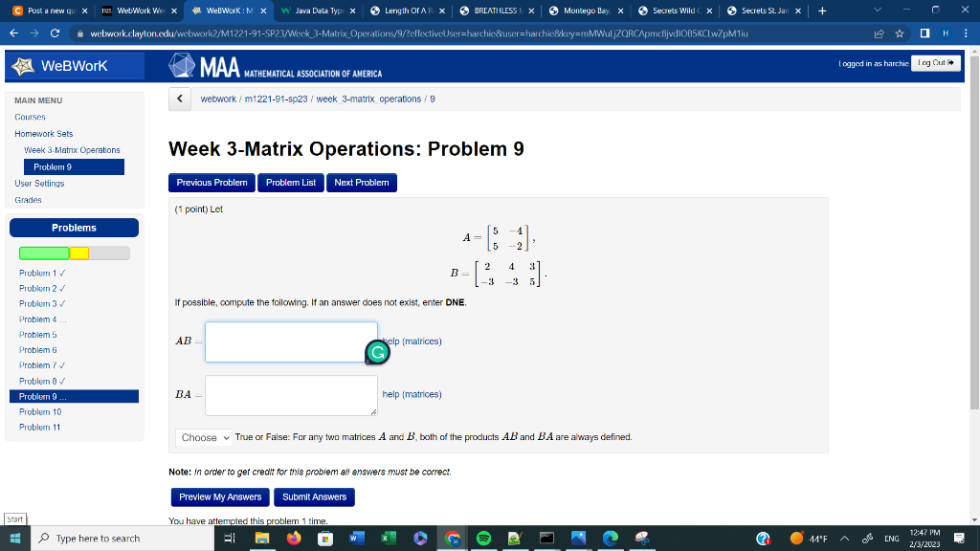
Task: Collapse the breadcrumb with the left chevron button
Action: point(179,99)
